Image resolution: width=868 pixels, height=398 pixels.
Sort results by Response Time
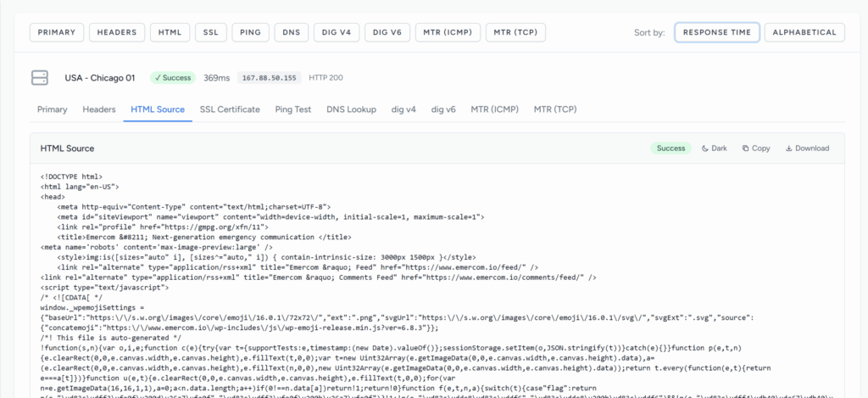pos(716,32)
